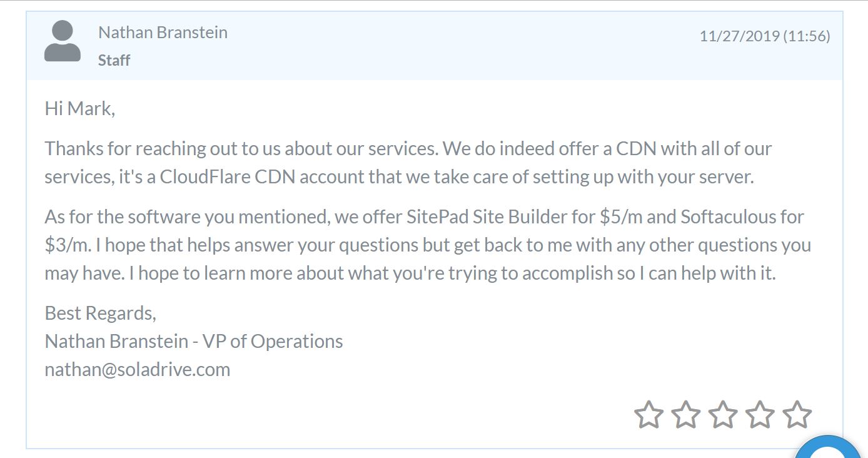Click the light blue message header bar

[435, 46]
